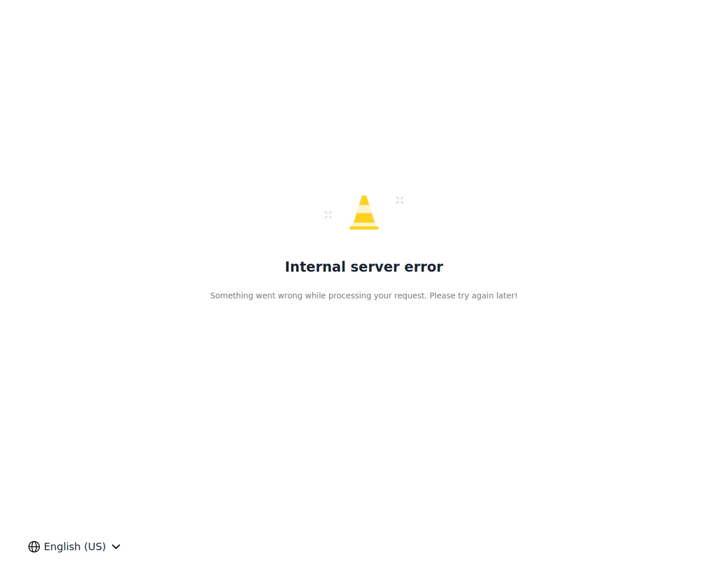Click the sparkle mark right of the cone
This screenshot has width=728, height=582.
click(400, 200)
